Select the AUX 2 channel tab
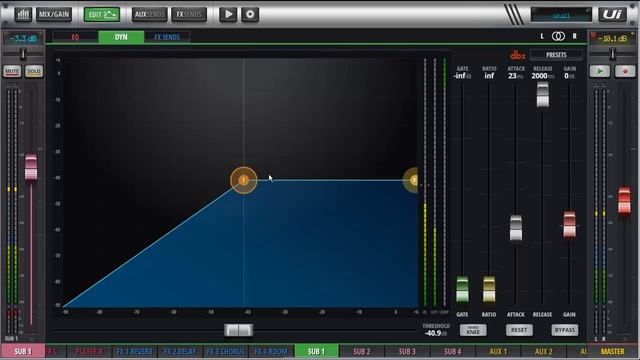 point(544,351)
